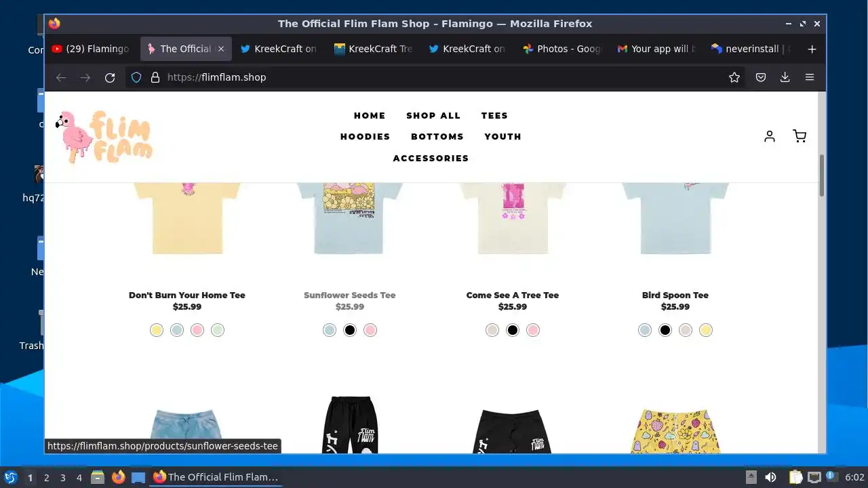Viewport: 868px width, 488px height.
Task: Open the start menu in taskbar
Action: pos(10,477)
